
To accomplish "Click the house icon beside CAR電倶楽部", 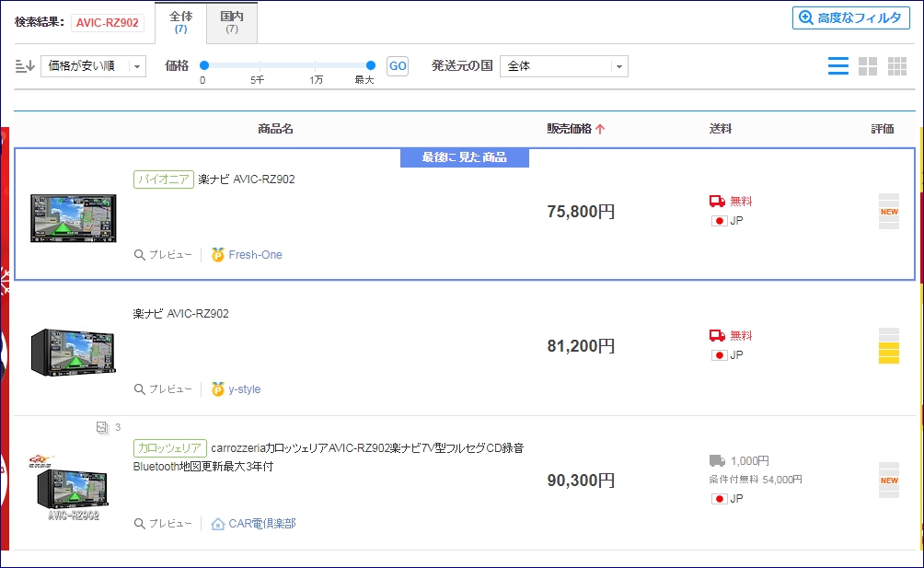I will 218,524.
